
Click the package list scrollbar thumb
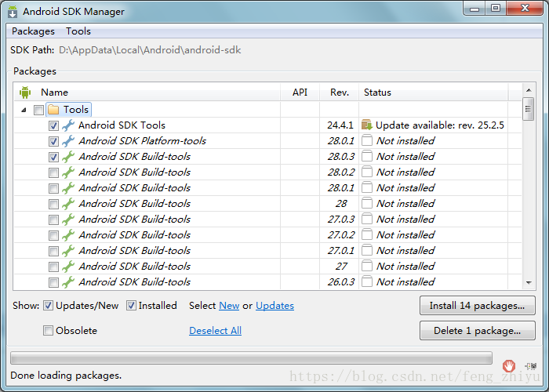pos(529,109)
